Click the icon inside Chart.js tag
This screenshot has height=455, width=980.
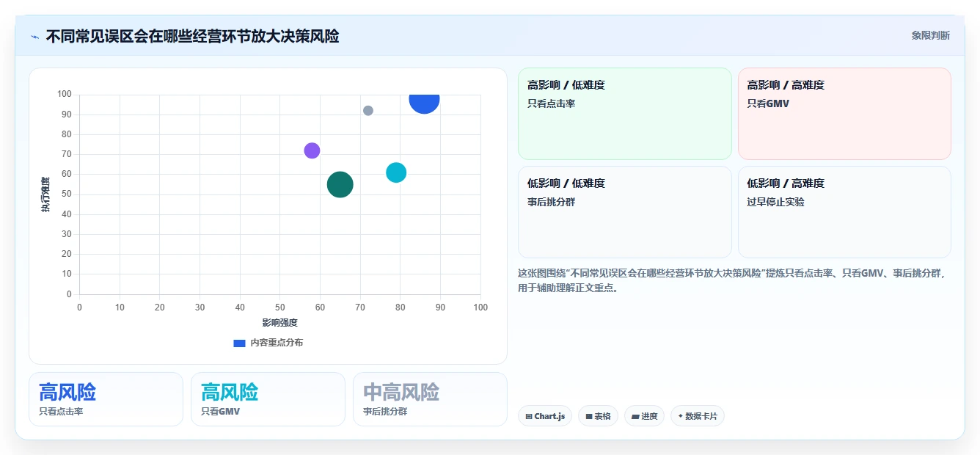[x=529, y=416]
